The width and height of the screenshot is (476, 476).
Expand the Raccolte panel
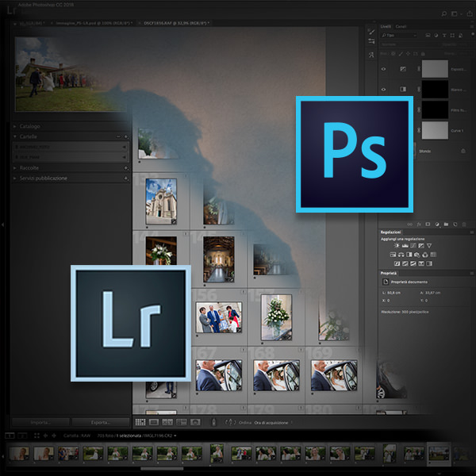pos(14,167)
